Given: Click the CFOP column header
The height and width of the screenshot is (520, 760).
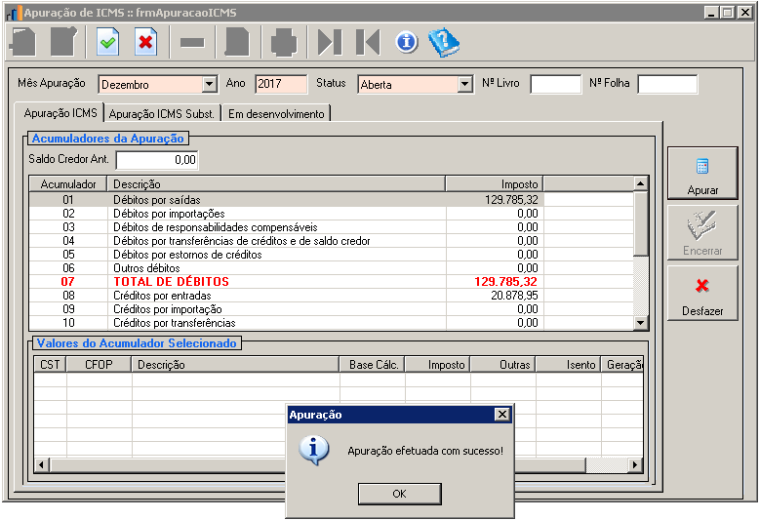Looking at the screenshot, I should [99, 365].
